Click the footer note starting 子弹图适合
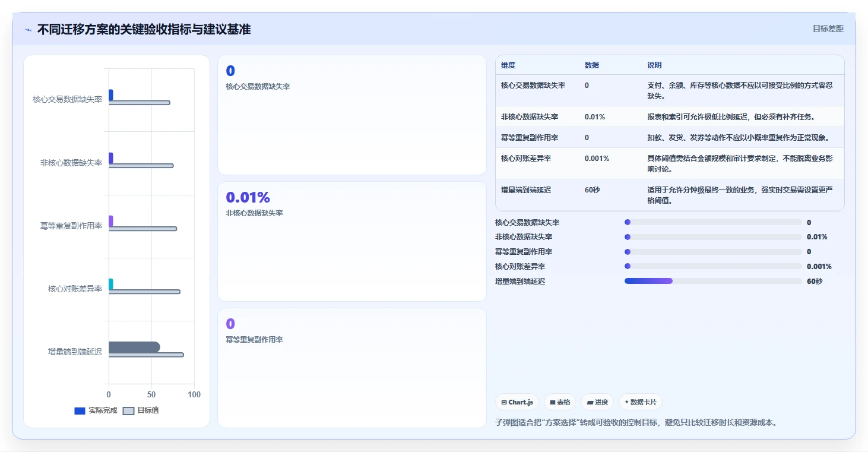This screenshot has height=452, width=868. [636, 422]
